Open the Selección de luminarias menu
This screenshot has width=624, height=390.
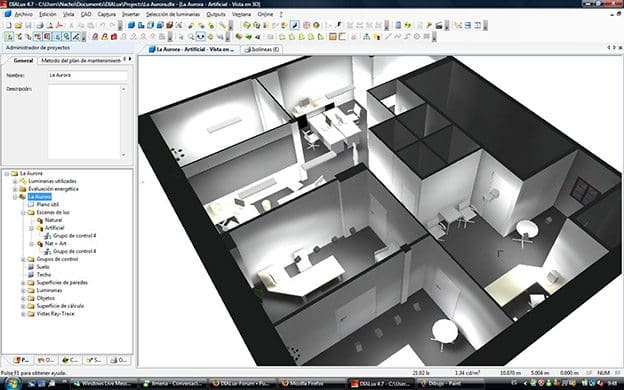click(173, 14)
